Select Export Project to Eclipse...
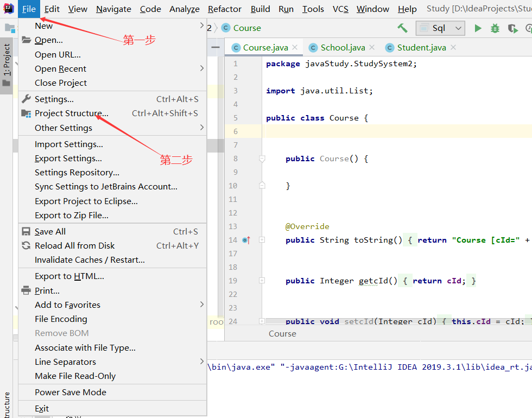 point(112,201)
